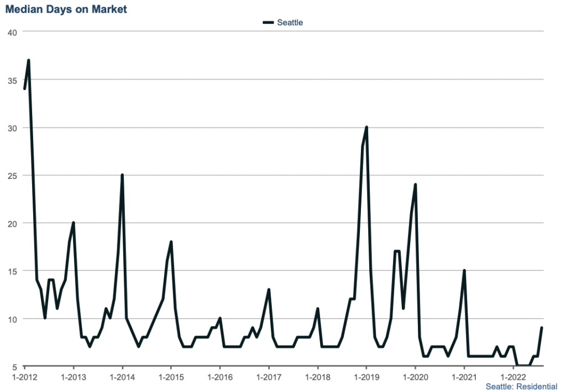Click the 1-2014 peak at 25 days

122,175
